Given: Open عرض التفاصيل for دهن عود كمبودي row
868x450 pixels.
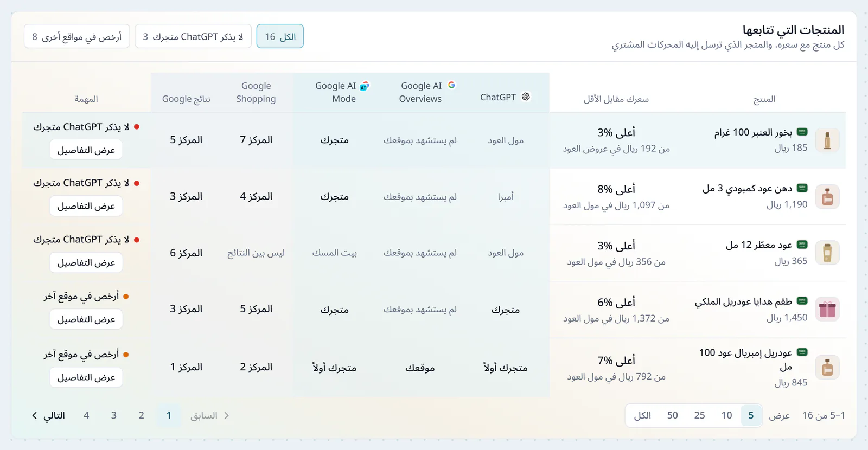Looking at the screenshot, I should tap(86, 206).
